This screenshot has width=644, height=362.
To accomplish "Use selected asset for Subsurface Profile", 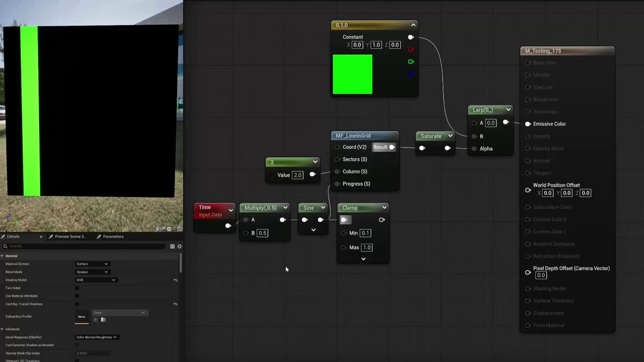I will click(96, 320).
